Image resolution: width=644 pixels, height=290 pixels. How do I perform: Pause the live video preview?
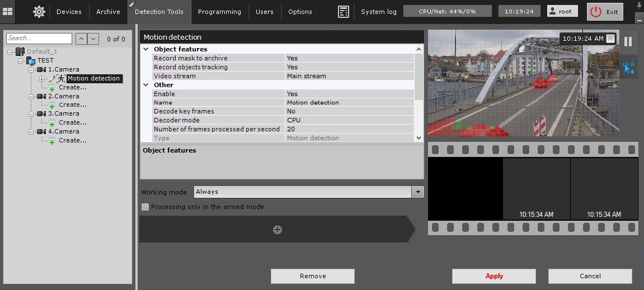(x=628, y=41)
